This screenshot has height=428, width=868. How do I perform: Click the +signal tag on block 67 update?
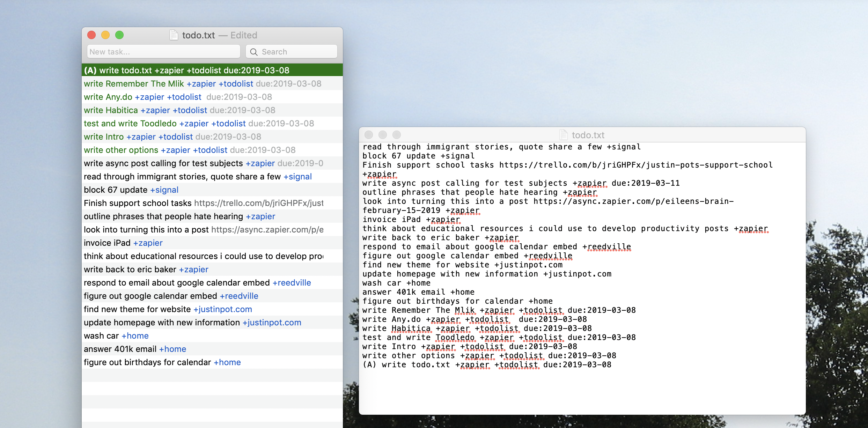164,190
